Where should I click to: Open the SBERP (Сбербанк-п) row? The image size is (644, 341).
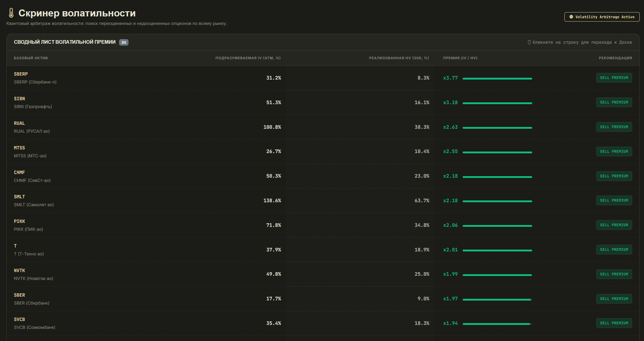pyautogui.click(x=323, y=78)
